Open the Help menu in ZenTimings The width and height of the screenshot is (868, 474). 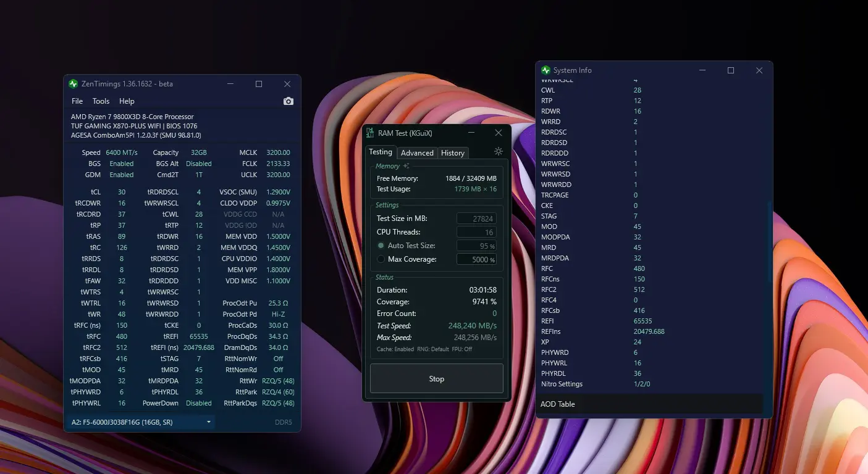(127, 101)
